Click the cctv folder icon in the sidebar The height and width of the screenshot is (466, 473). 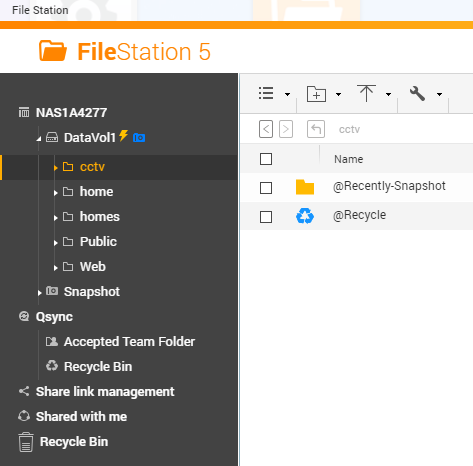(x=68, y=166)
